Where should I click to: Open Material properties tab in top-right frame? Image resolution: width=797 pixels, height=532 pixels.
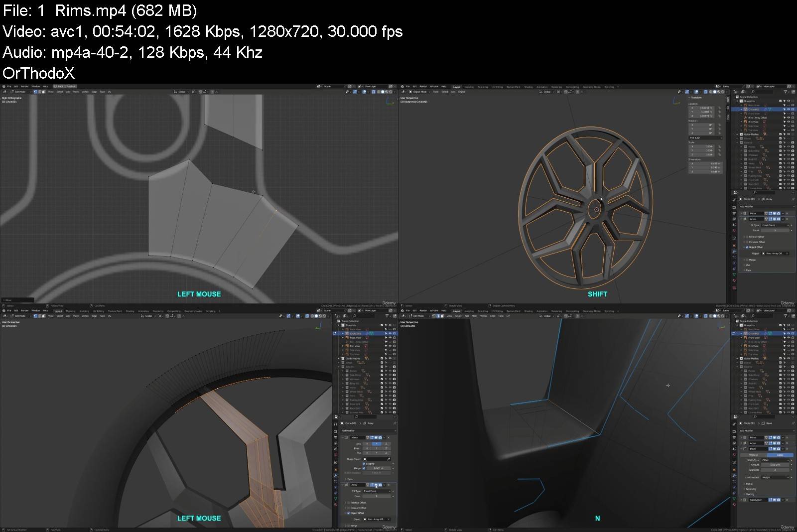(734, 280)
